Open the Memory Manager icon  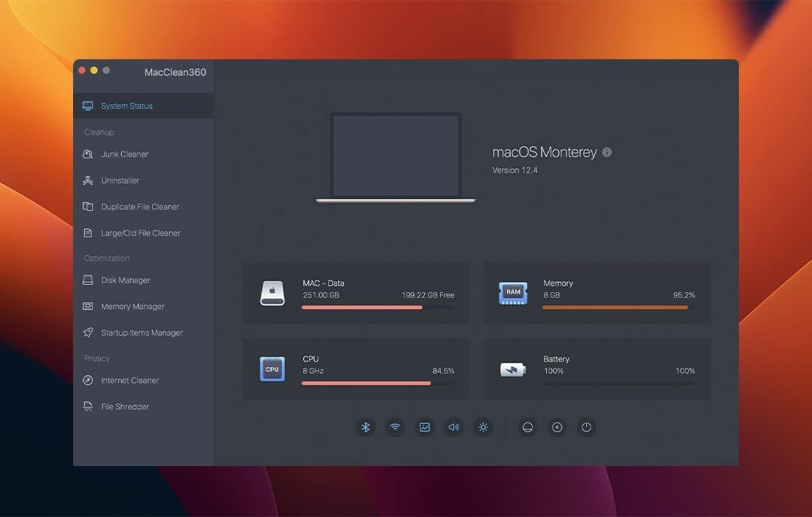89,306
